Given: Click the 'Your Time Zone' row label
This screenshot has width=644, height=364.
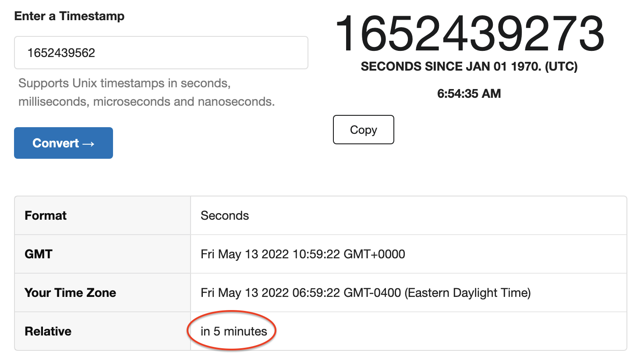Looking at the screenshot, I should [x=71, y=293].
